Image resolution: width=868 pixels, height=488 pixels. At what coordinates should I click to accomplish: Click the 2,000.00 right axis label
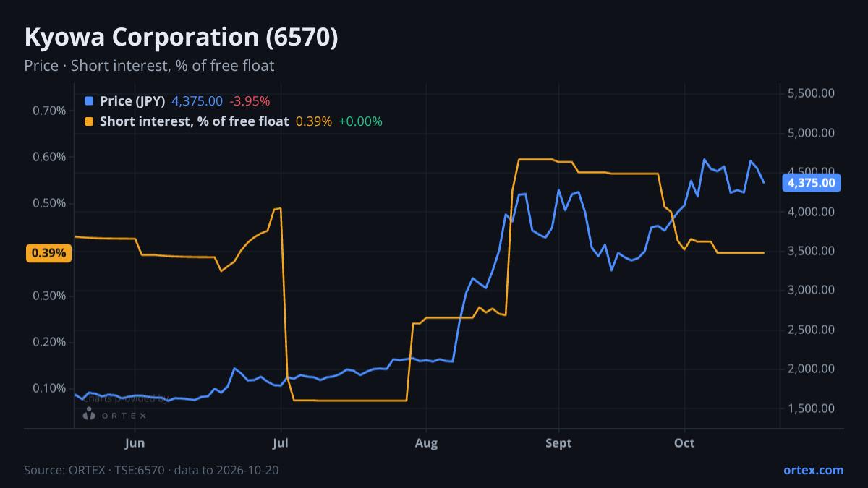click(x=811, y=369)
